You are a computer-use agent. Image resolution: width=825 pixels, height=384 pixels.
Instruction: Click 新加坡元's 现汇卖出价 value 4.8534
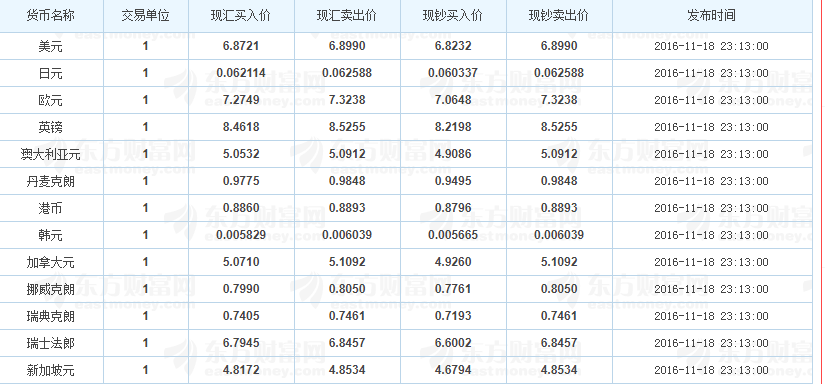pyautogui.click(x=347, y=370)
